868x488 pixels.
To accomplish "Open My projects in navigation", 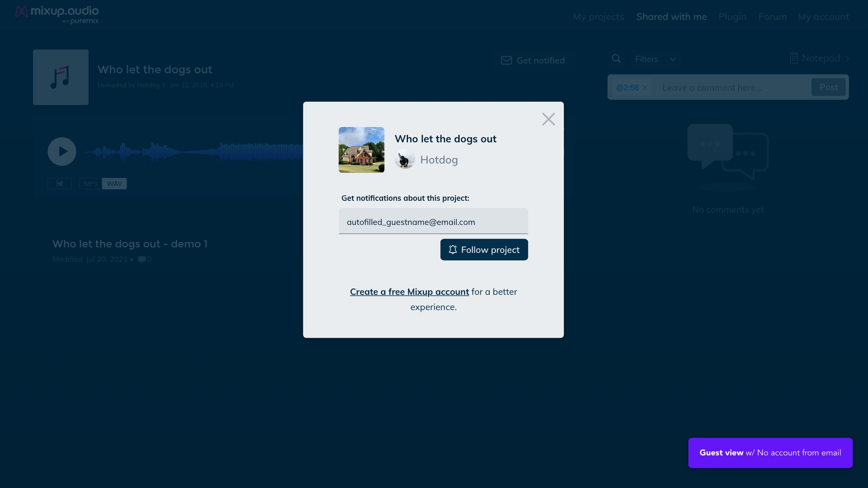I will tap(598, 17).
